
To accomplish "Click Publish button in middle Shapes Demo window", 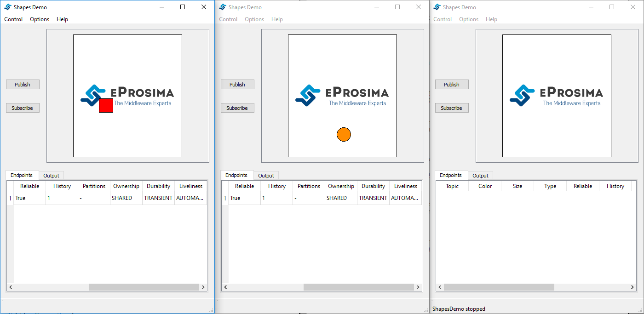I will (237, 85).
